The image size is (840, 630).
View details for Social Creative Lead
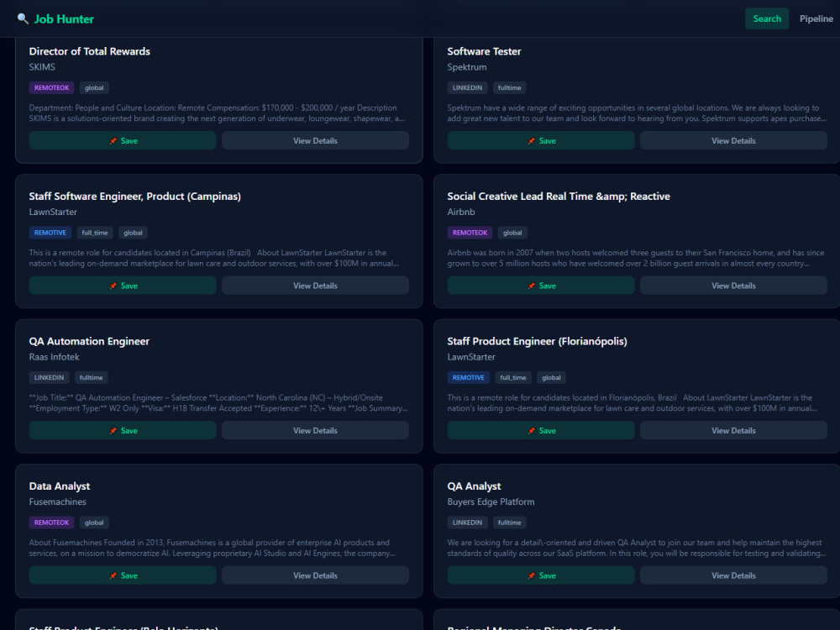coord(733,286)
